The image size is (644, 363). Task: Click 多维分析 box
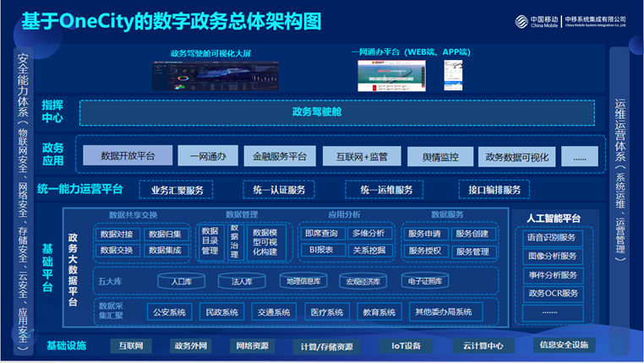pos(369,233)
